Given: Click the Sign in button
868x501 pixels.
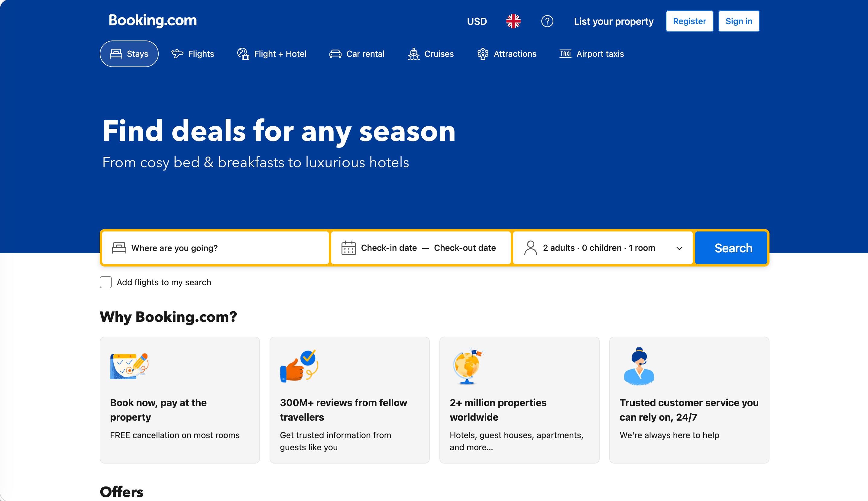Looking at the screenshot, I should (x=739, y=21).
